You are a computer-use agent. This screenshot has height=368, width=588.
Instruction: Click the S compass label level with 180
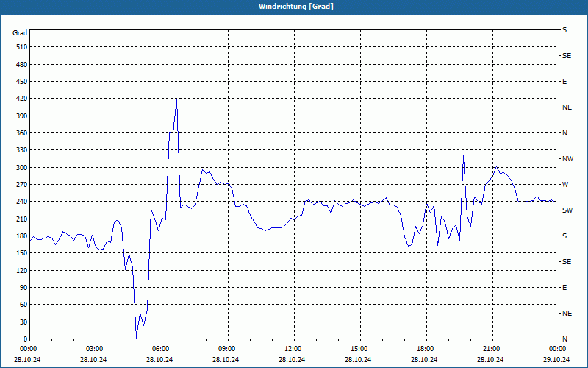click(564, 236)
